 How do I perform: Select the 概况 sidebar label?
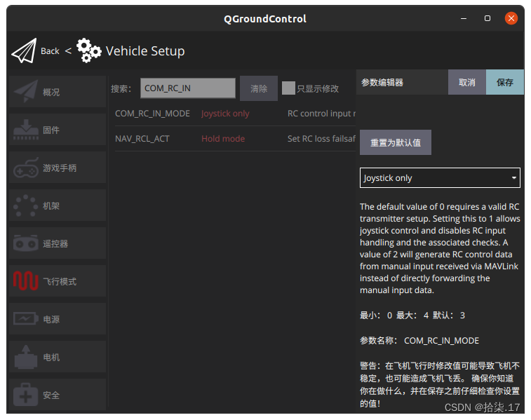coord(51,92)
